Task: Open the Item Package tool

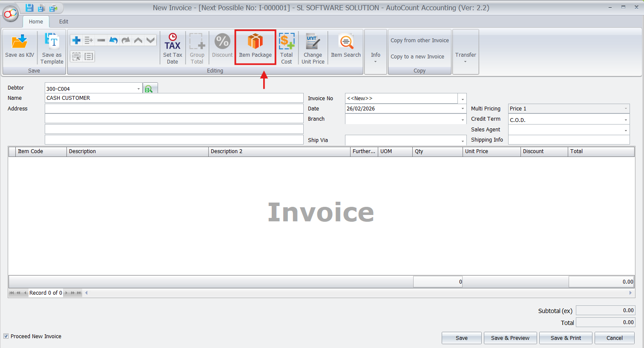Action: coord(255,42)
